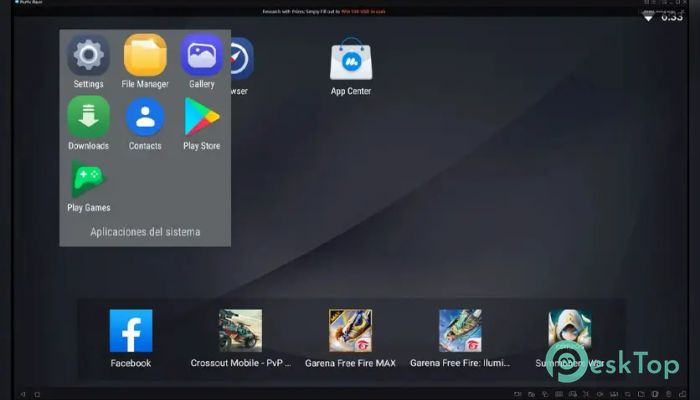Image resolution: width=700 pixels, height=400 pixels.
Task: Launch the Contacts app
Action: tap(145, 117)
